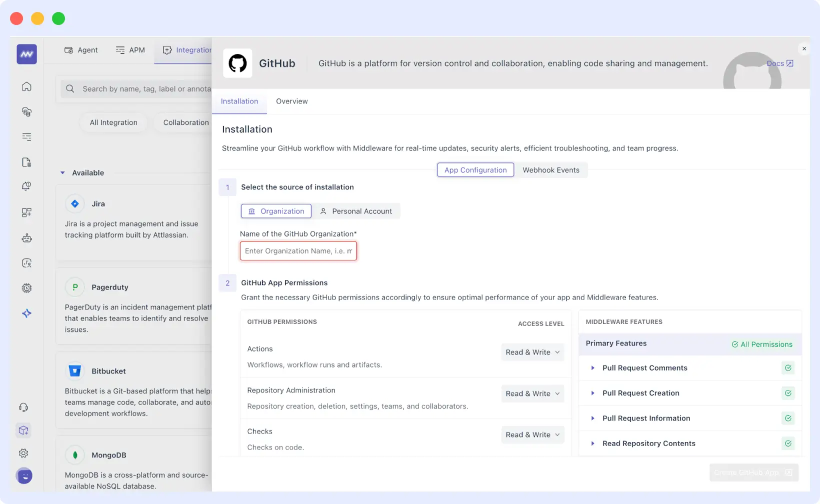820x504 pixels.
Task: Switch to Personal Account installation source
Action: click(x=357, y=210)
